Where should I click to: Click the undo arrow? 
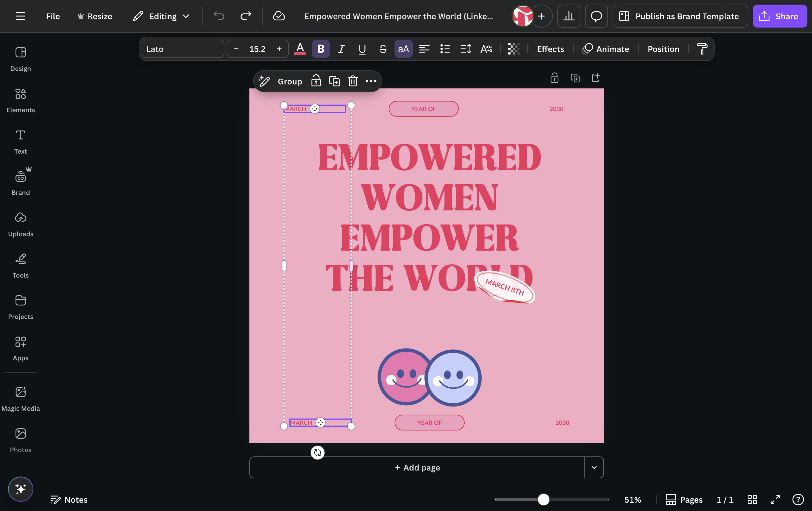point(219,16)
